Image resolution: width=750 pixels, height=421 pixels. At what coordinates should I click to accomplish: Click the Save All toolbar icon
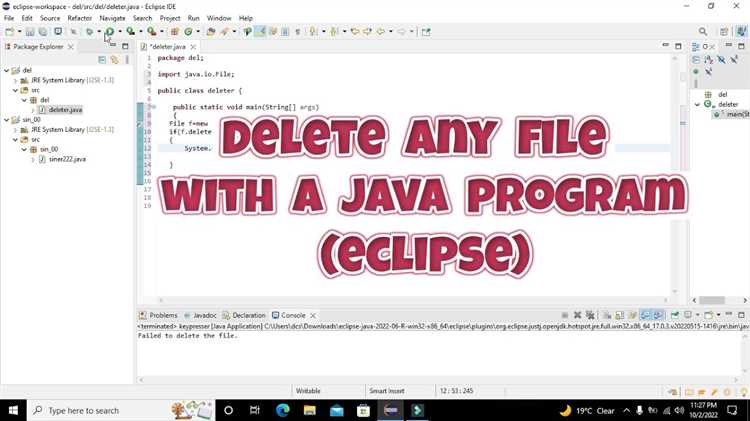click(43, 32)
